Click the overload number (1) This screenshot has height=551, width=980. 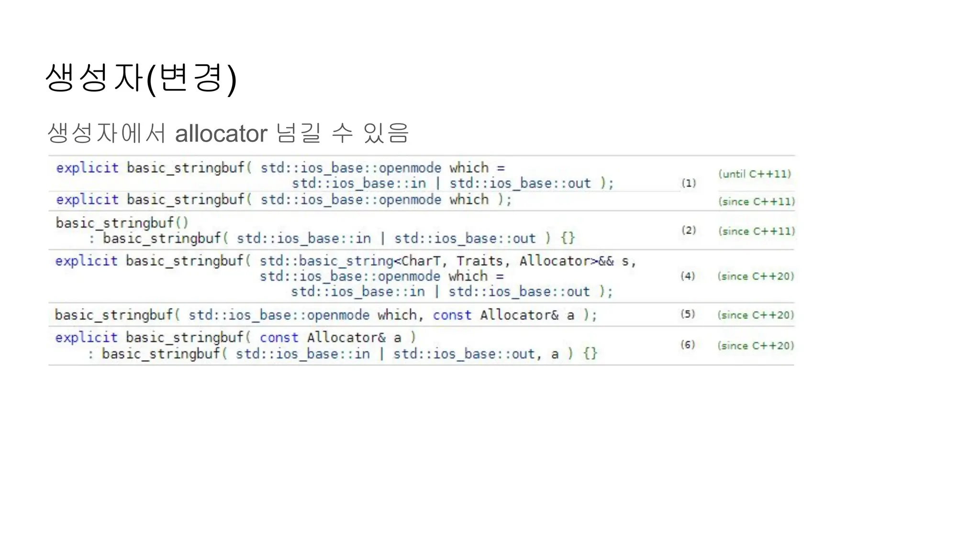pyautogui.click(x=689, y=183)
